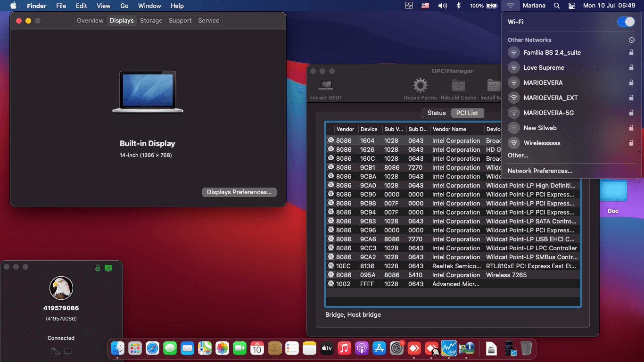Click the Realtek Semico… vendor name cell
Image resolution: width=644 pixels, height=362 pixels.
coord(456,266)
